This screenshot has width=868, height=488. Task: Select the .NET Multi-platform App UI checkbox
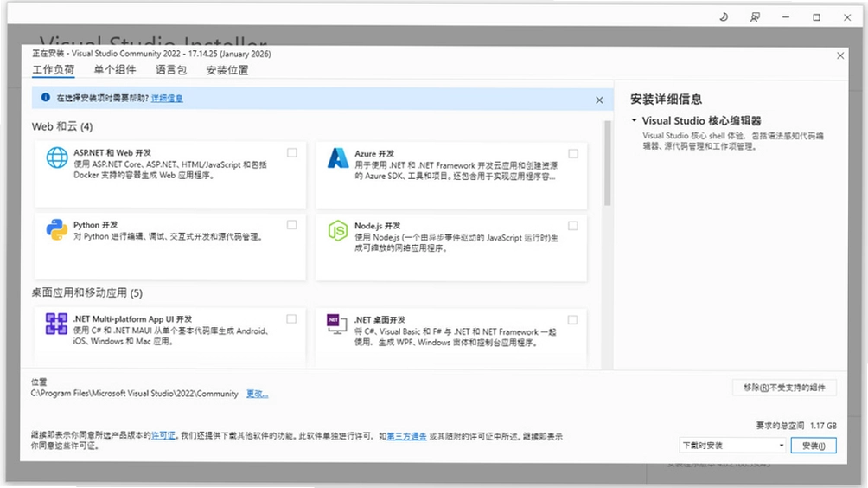(x=291, y=319)
